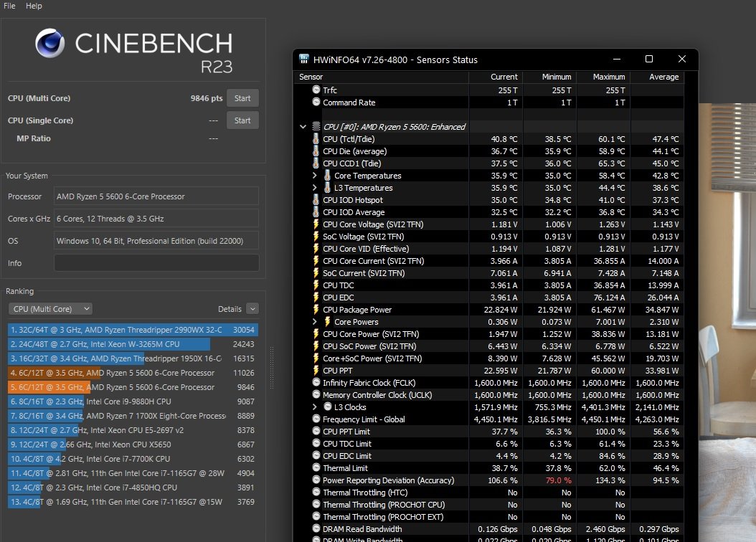Click thermometer icon next to Core Temperatures
756x542 pixels.
tap(327, 175)
